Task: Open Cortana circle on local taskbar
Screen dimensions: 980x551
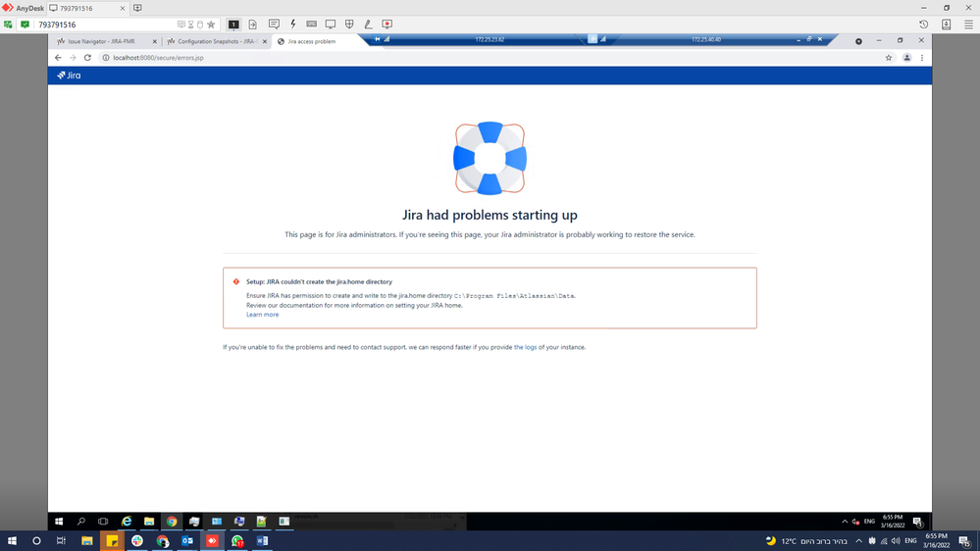Action: coord(36,541)
